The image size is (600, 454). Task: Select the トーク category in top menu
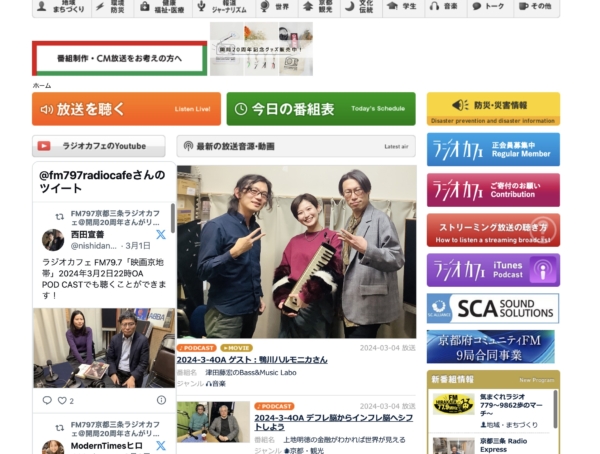[x=488, y=7]
